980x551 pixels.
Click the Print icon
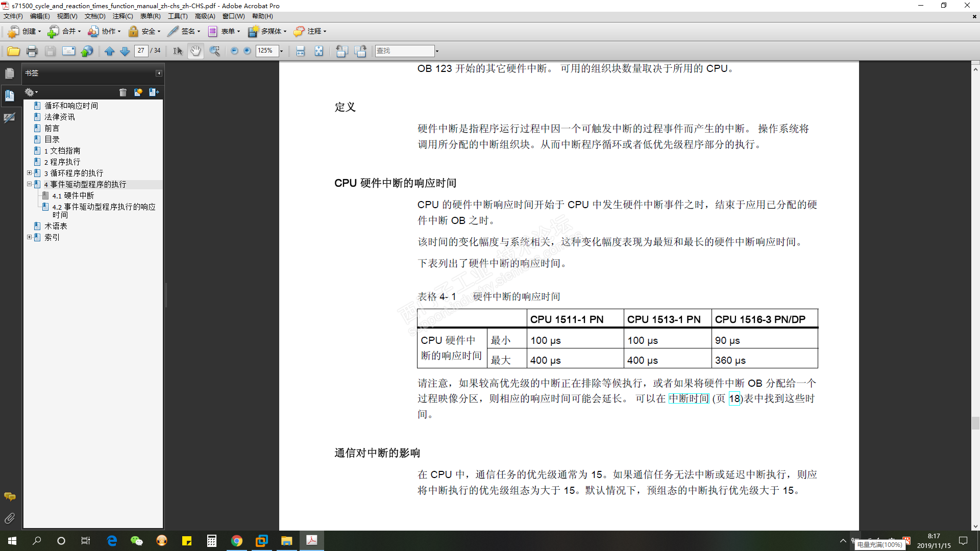tap(32, 51)
